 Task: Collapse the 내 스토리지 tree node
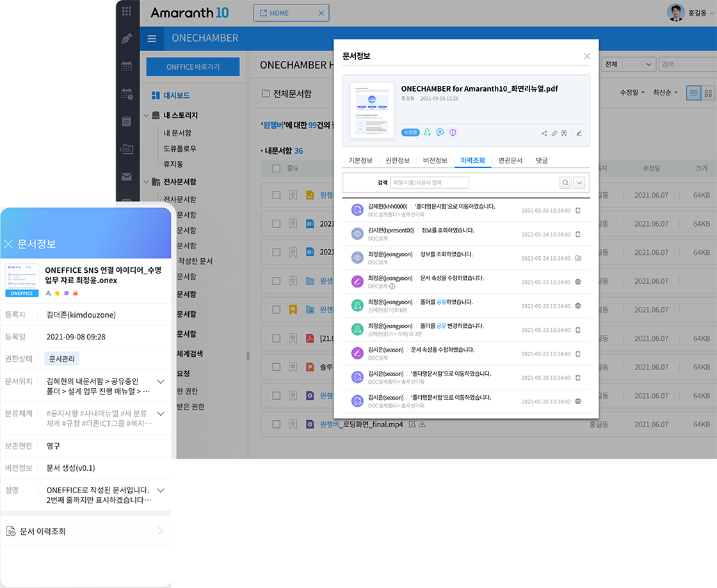click(x=147, y=115)
